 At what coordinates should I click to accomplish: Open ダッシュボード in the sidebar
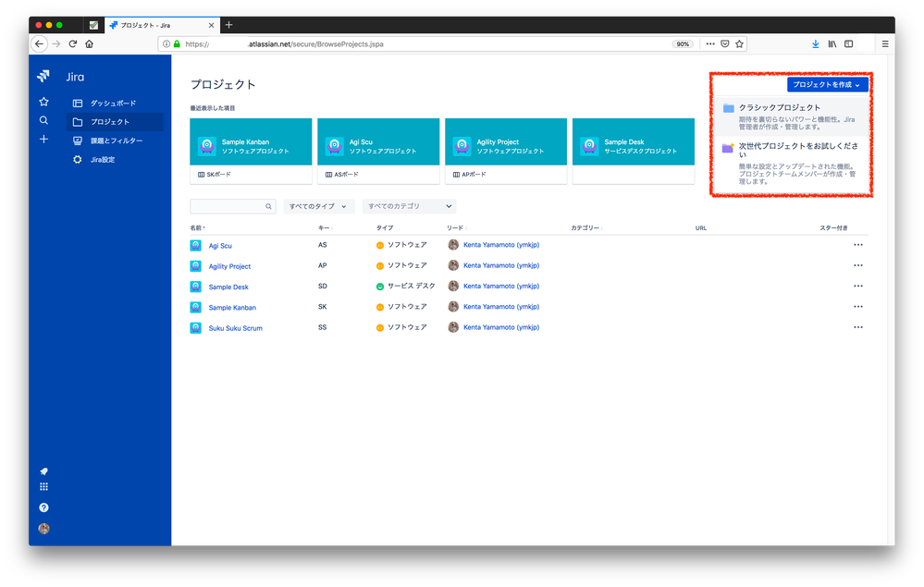click(115, 103)
